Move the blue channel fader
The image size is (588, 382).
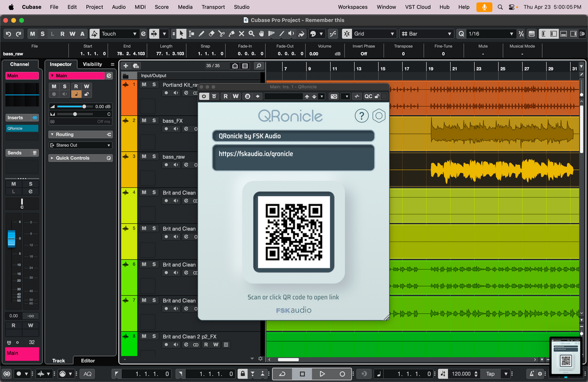coord(11,239)
